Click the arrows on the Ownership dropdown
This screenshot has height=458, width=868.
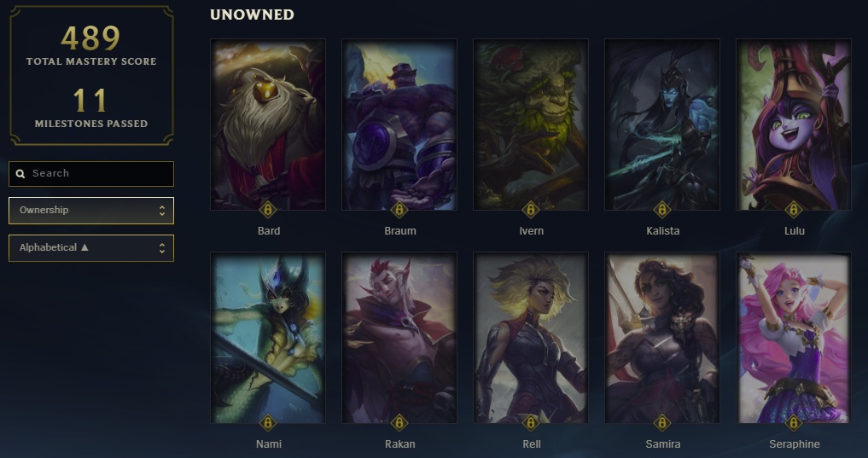click(161, 211)
